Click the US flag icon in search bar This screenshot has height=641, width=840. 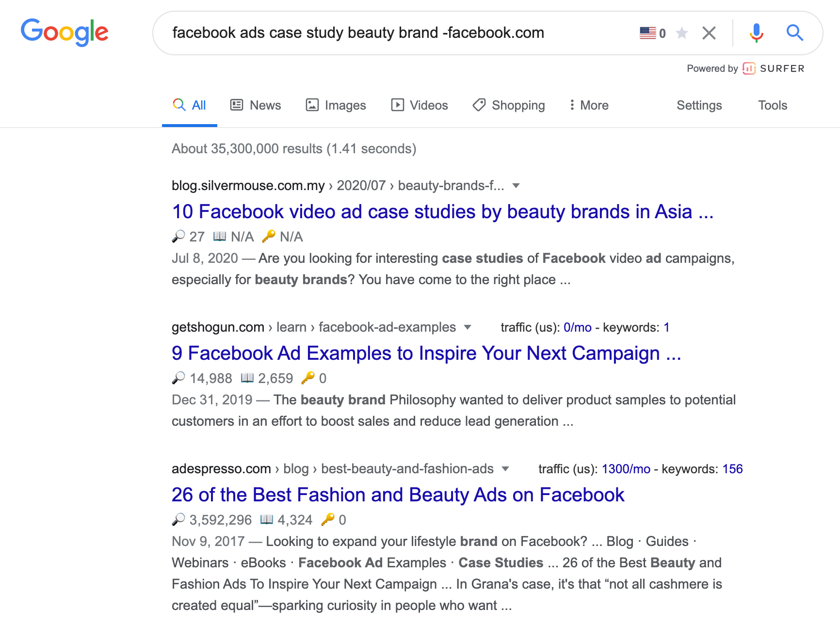(x=647, y=33)
